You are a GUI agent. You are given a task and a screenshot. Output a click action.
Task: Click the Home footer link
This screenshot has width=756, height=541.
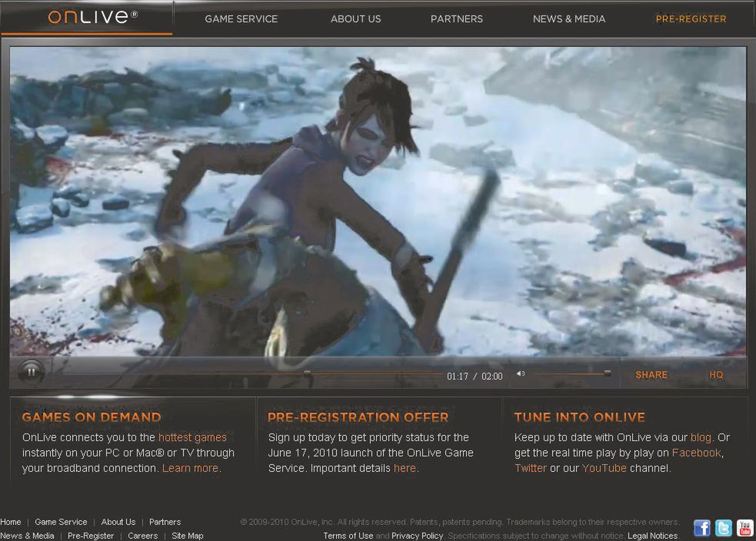[x=11, y=522]
